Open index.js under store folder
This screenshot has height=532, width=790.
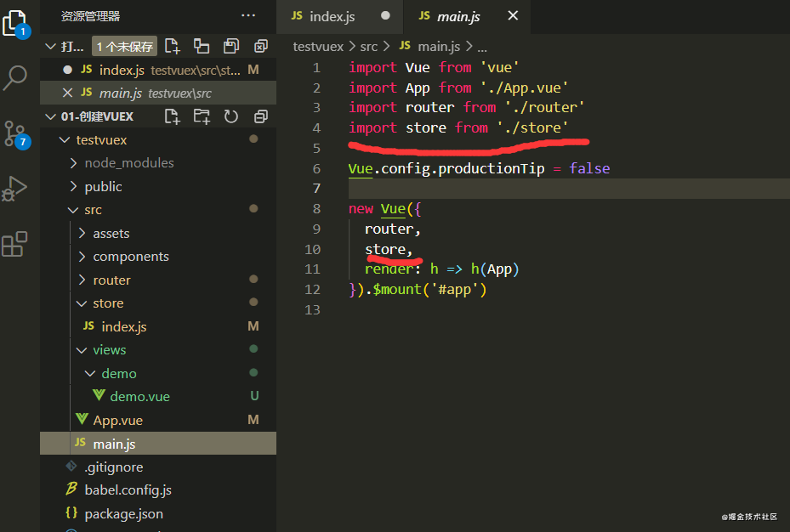tap(158, 326)
